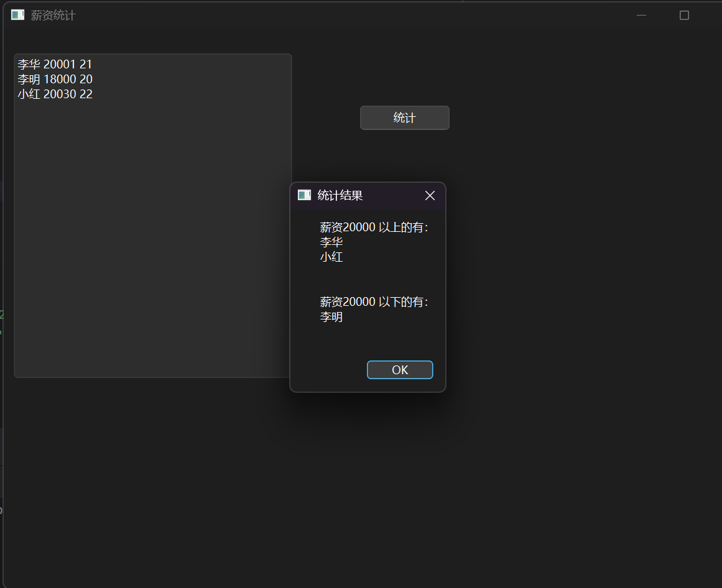The height and width of the screenshot is (588, 722).
Task: Place cursor on name 小红 in text box
Action: click(29, 94)
